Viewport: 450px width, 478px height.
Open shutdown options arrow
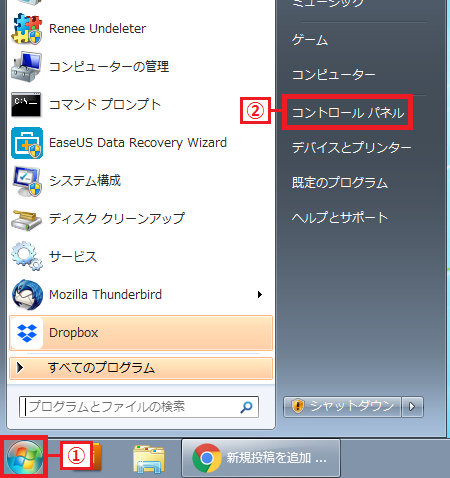(412, 407)
